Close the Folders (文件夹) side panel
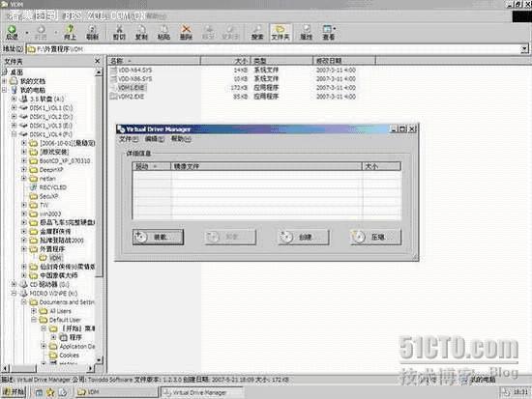The width and height of the screenshot is (532, 399). (98, 61)
